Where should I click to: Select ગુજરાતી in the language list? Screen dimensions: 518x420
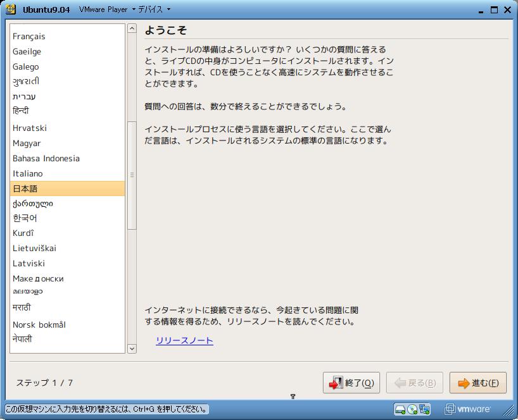[x=67, y=81]
